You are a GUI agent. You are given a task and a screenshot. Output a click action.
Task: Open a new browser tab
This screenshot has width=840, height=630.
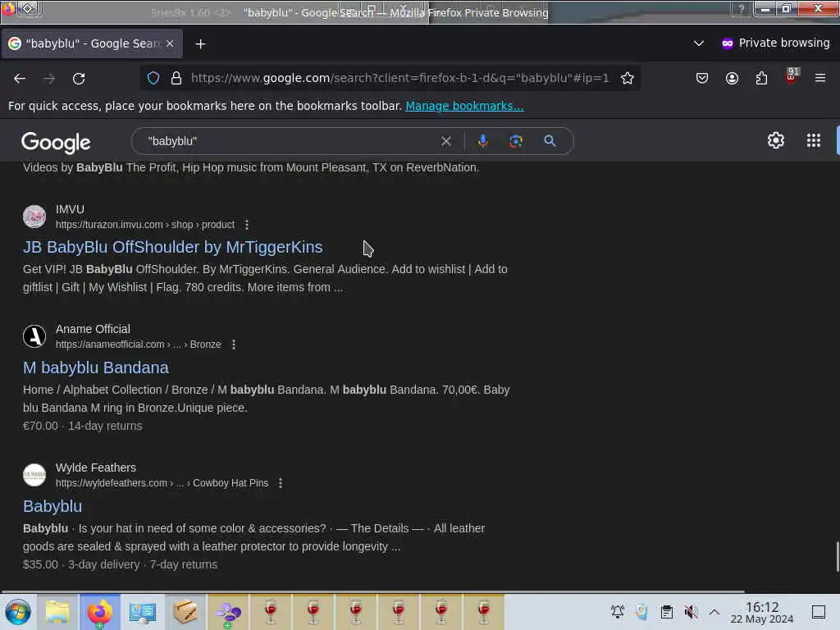pyautogui.click(x=200, y=44)
